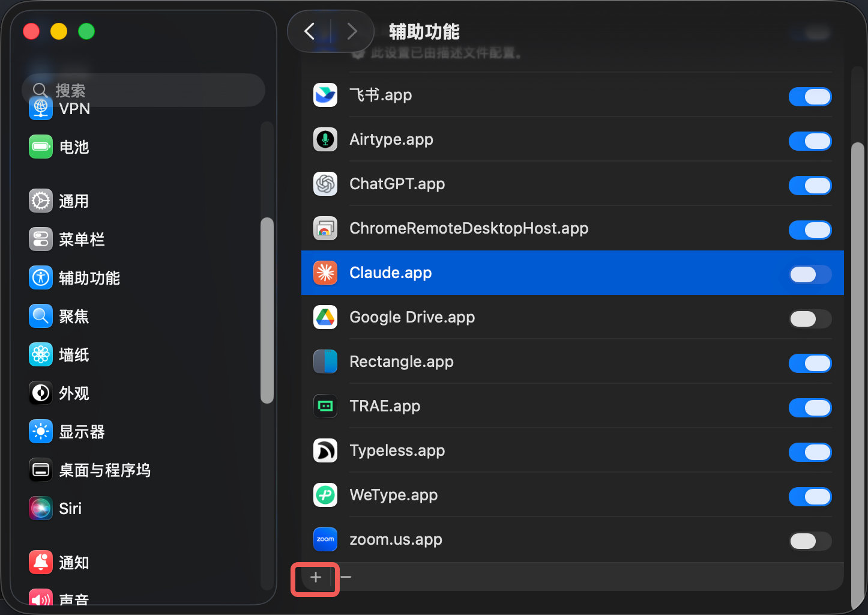
Task: Select the Siri icon in the sidebar
Action: 40,507
